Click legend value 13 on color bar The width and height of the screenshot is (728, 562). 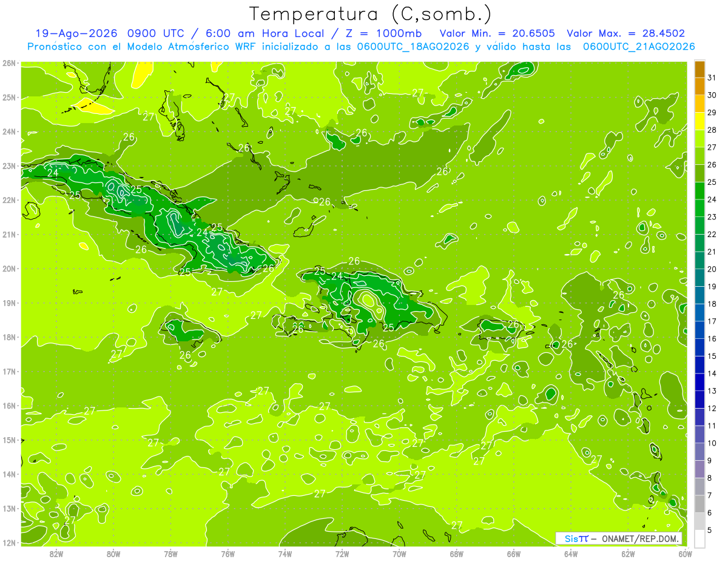coord(712,391)
